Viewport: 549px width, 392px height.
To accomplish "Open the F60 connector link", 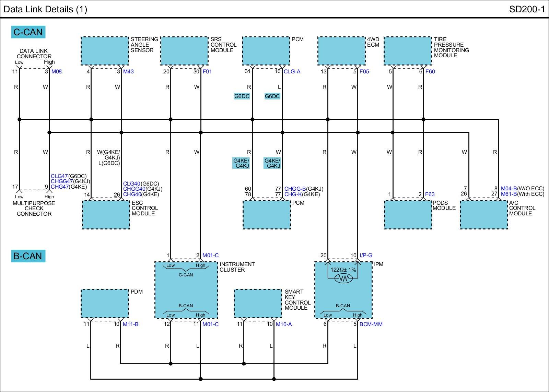I will tap(430, 72).
